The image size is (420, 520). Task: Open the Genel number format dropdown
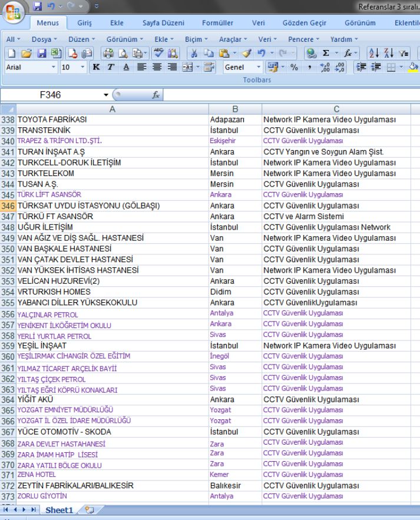pyautogui.click(x=259, y=67)
